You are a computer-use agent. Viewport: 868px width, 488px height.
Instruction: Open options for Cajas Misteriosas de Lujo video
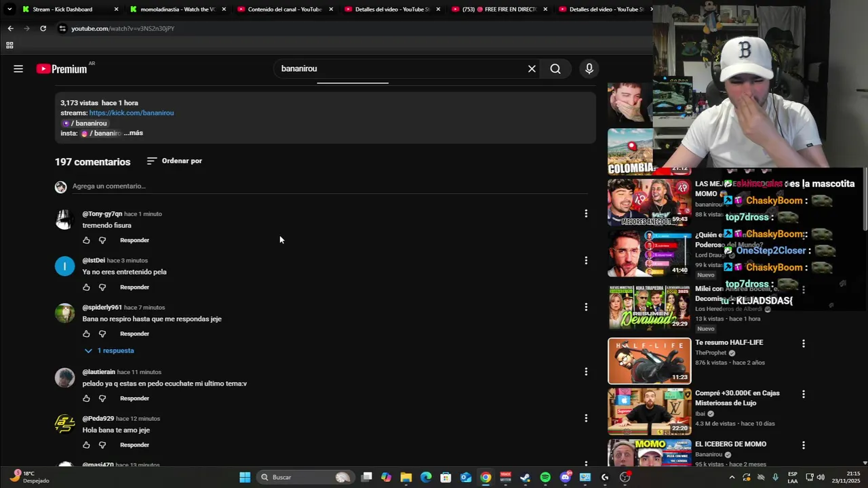point(804,394)
